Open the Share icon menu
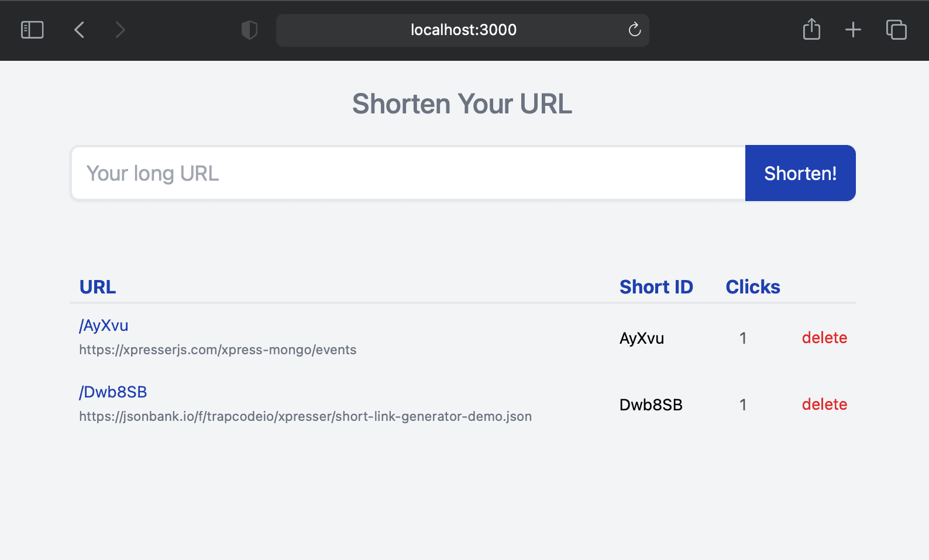Screen dimensions: 929x560 [811, 29]
